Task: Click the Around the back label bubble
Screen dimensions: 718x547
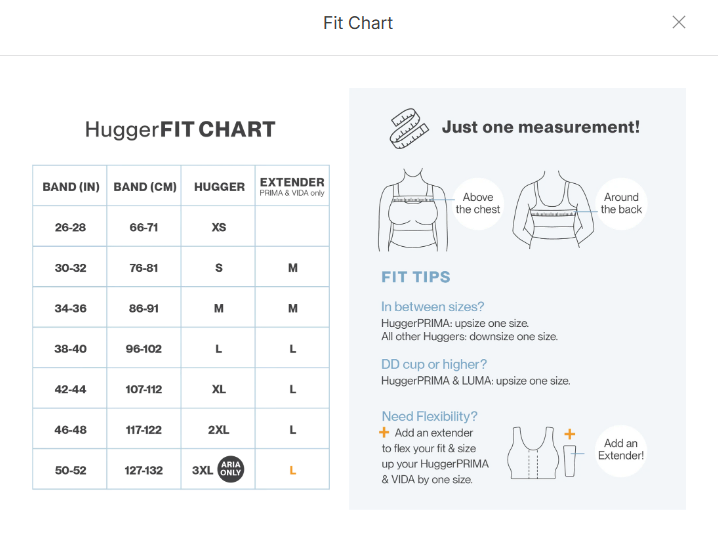Action: (621, 204)
